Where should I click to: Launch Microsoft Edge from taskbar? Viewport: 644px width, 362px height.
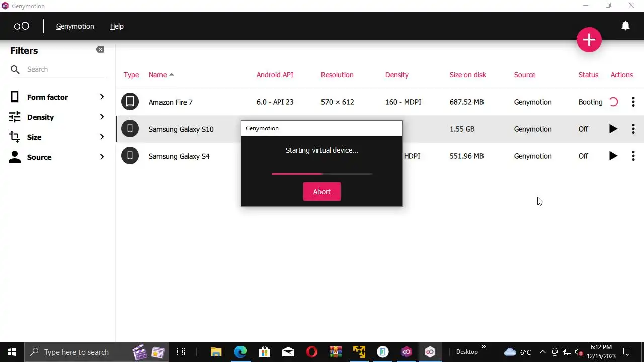coord(240,352)
